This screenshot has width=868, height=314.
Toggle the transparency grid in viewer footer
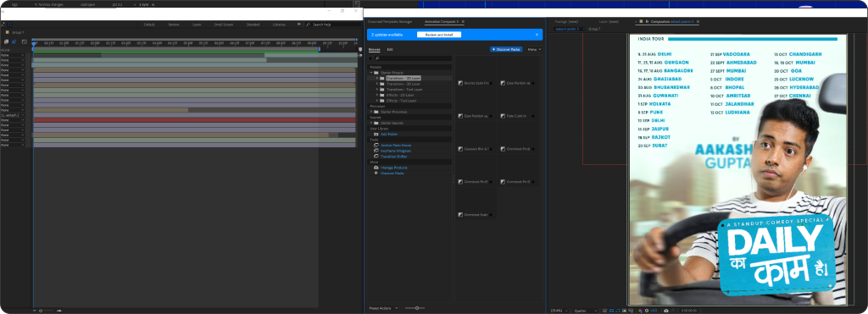tap(612, 311)
